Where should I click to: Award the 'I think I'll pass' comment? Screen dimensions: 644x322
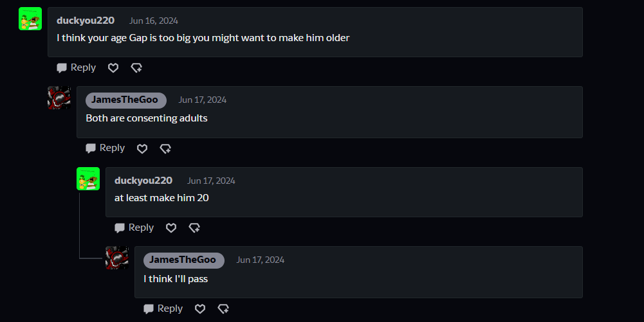[x=223, y=309]
